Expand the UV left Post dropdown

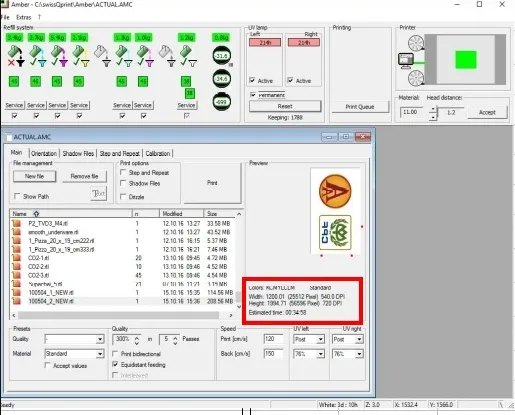309,339
